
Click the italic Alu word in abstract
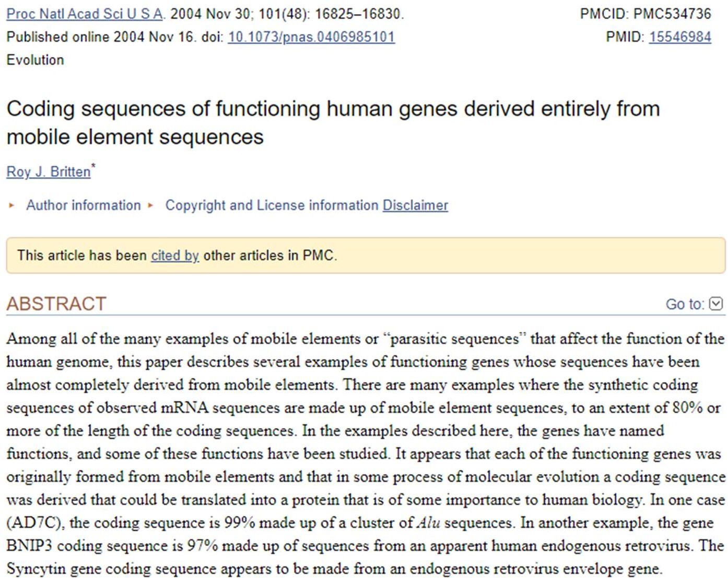(x=428, y=523)
